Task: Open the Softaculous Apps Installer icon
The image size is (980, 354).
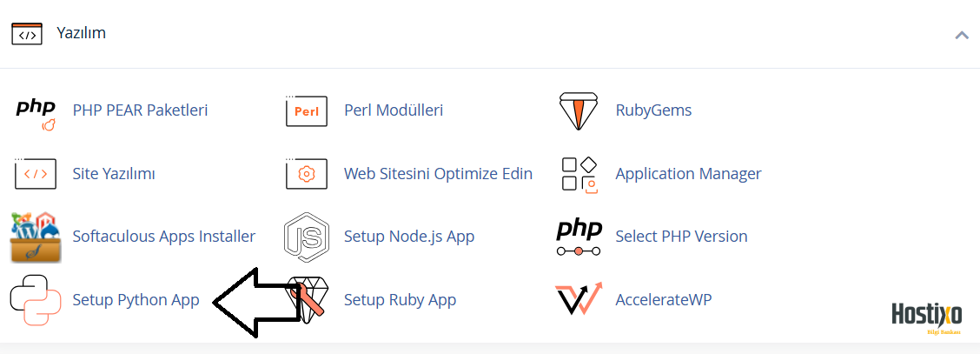Action: point(36,237)
